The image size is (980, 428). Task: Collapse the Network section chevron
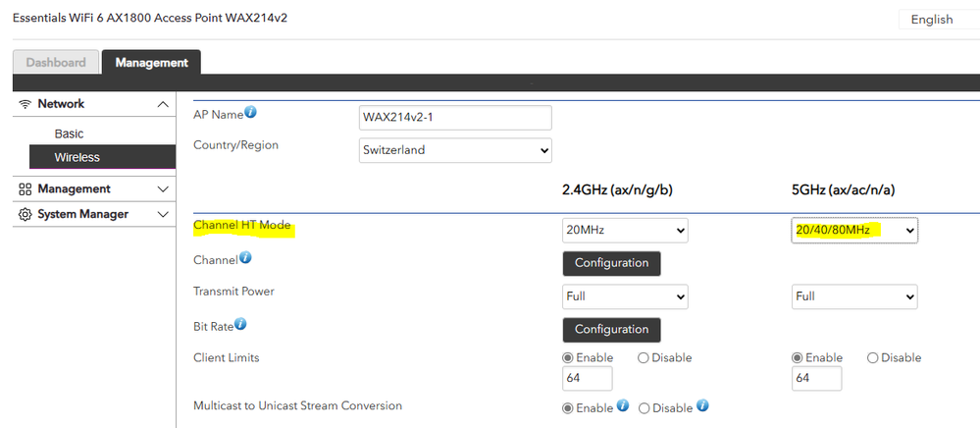point(163,104)
